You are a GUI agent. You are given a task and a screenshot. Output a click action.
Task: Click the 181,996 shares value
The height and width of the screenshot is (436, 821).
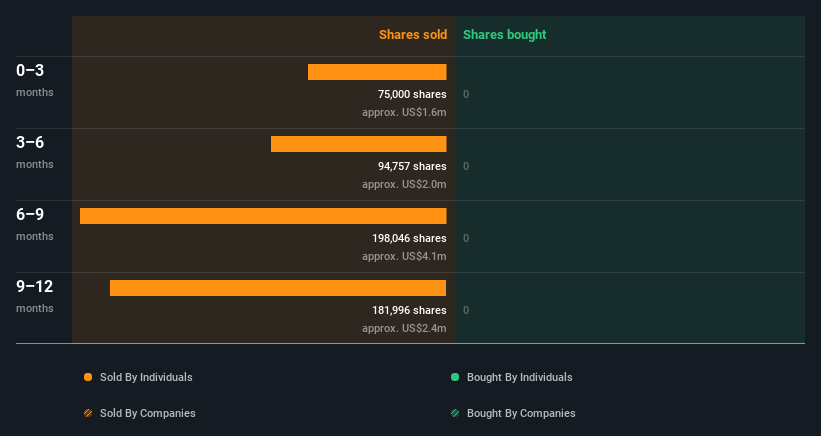409,310
